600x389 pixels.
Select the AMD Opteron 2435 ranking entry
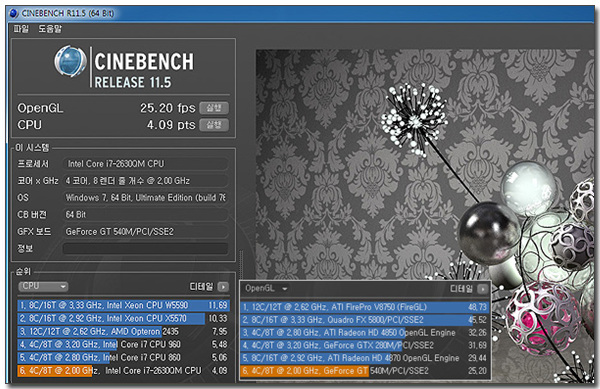click(123, 332)
